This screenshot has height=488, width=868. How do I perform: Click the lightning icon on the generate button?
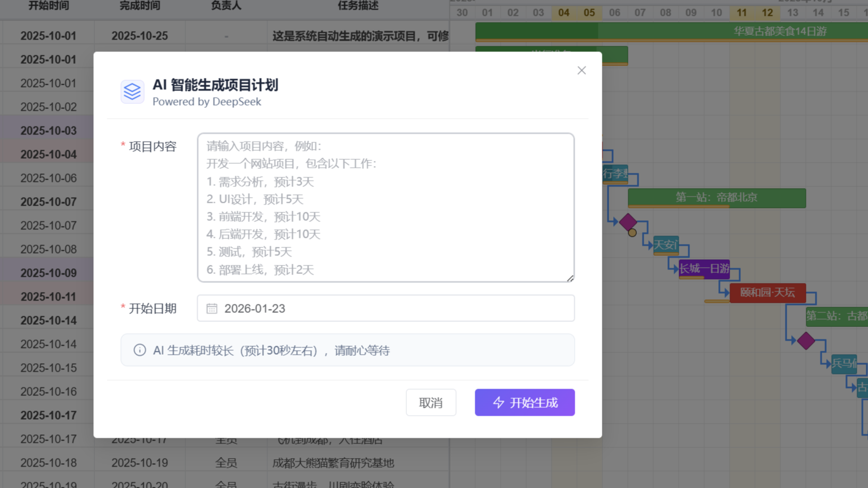pos(499,403)
